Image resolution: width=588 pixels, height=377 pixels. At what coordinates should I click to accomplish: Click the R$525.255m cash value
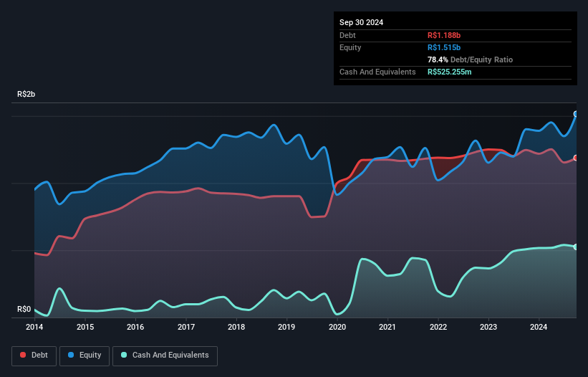(449, 72)
